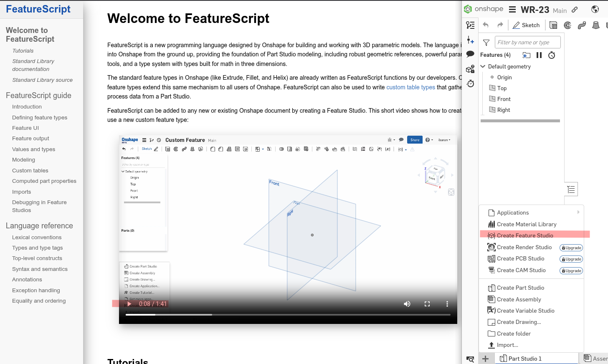This screenshot has width=608, height=364.
Task: Toggle the pause feature regeneration button
Action: click(539, 55)
